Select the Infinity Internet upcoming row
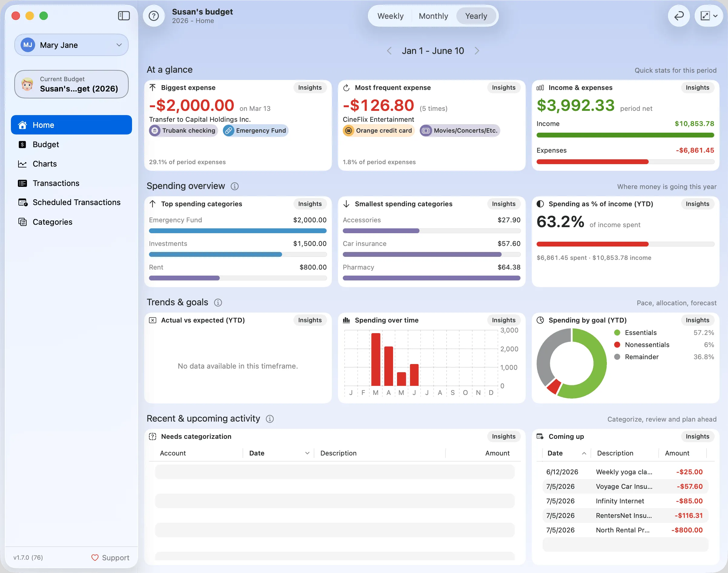The image size is (728, 573). [x=625, y=501]
